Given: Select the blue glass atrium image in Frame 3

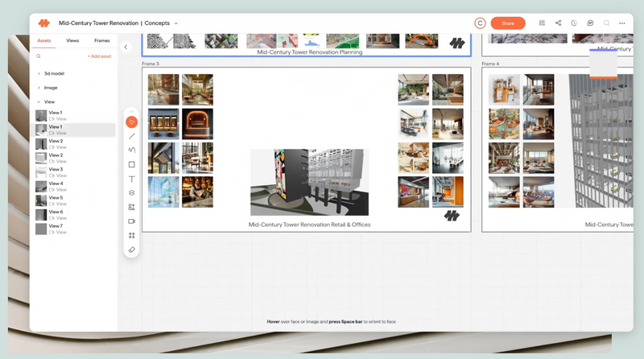Looking at the screenshot, I should pyautogui.click(x=163, y=192).
